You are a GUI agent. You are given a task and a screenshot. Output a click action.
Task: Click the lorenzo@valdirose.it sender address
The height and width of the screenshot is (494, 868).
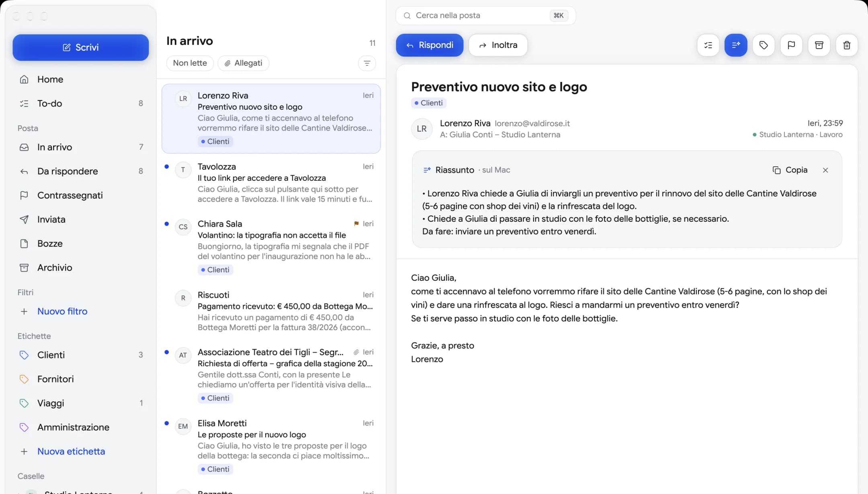[532, 124]
